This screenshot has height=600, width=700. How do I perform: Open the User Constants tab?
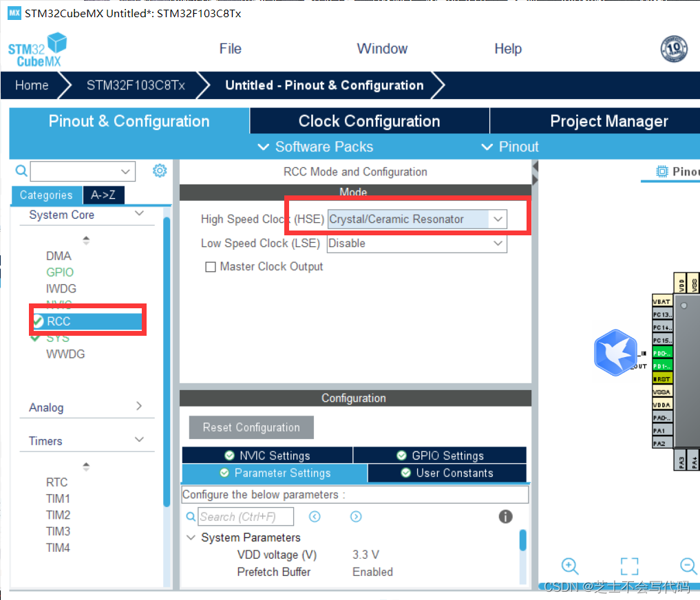tap(447, 473)
